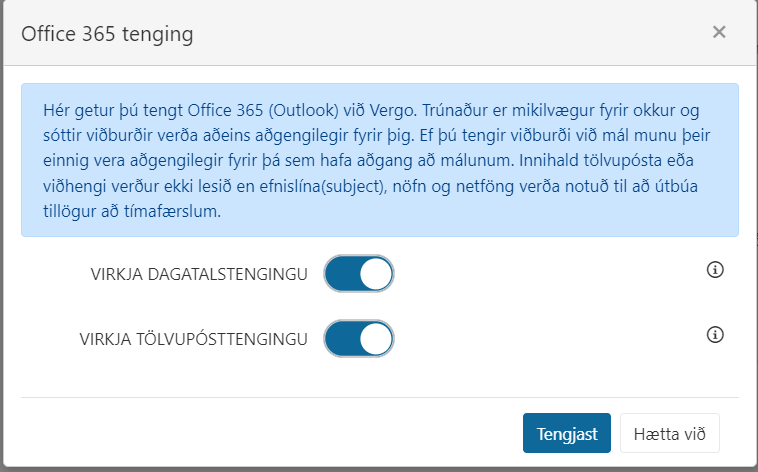Viewport: 758px width, 472px height.
Task: Click the white knob of email toggle
Action: (376, 339)
